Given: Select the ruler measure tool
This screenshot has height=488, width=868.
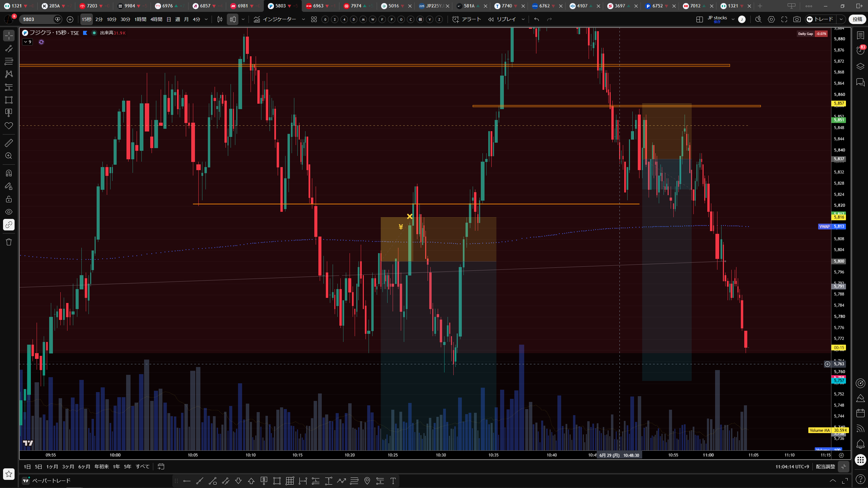Looking at the screenshot, I should click(x=9, y=143).
